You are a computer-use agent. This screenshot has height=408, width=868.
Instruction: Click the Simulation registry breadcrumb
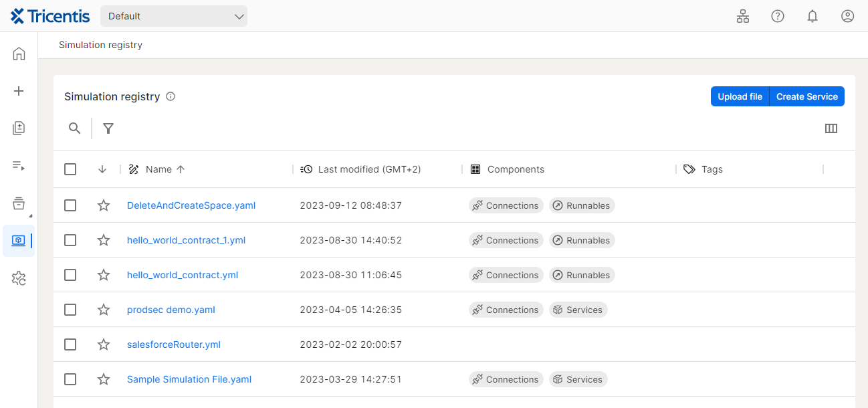[100, 45]
